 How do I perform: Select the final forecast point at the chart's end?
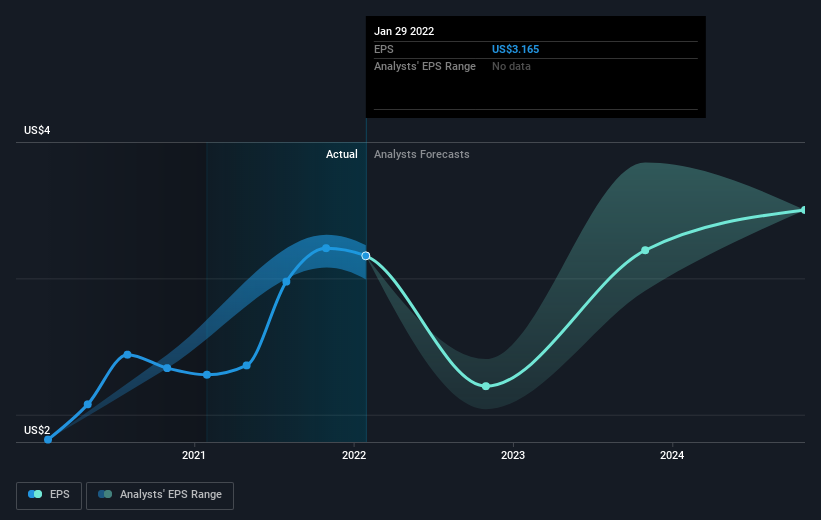click(x=804, y=210)
